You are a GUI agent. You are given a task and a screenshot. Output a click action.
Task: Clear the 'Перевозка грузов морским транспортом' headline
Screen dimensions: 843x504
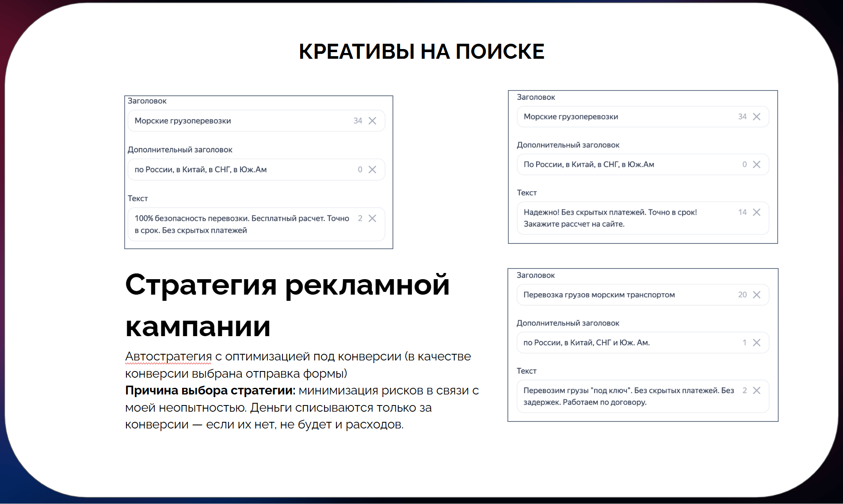click(x=756, y=295)
